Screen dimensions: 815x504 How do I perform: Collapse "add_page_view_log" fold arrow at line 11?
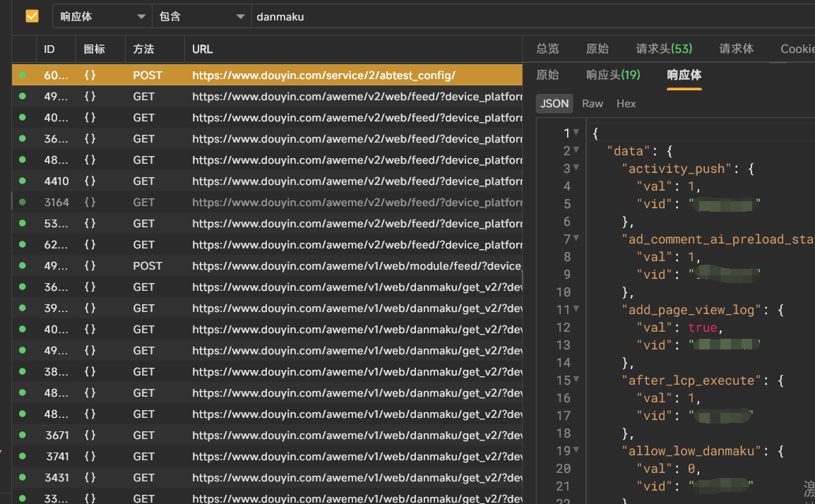point(576,309)
